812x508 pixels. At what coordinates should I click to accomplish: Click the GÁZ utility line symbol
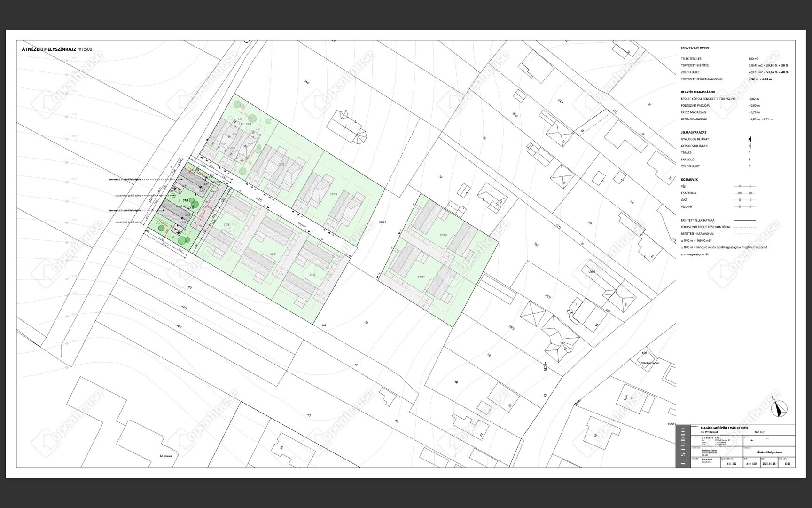pos(745,200)
